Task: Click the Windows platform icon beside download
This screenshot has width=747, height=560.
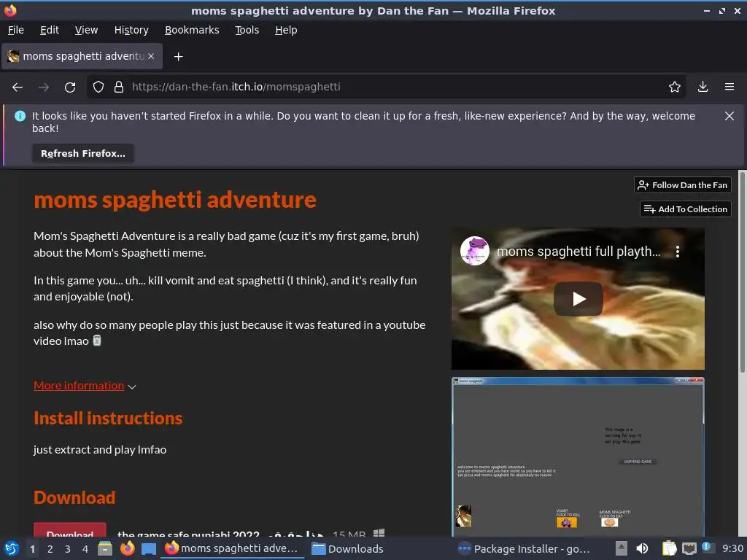Action: [379, 533]
